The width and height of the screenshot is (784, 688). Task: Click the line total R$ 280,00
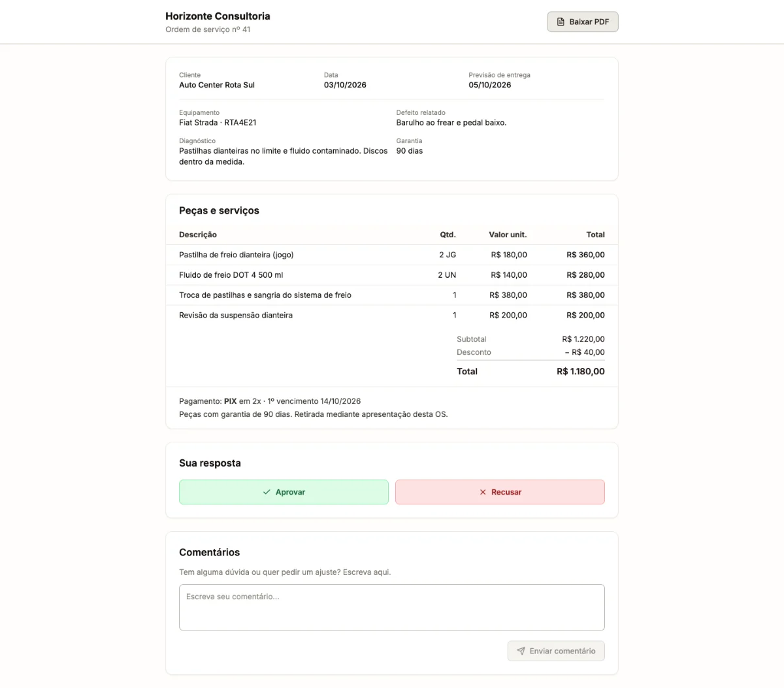pos(585,275)
